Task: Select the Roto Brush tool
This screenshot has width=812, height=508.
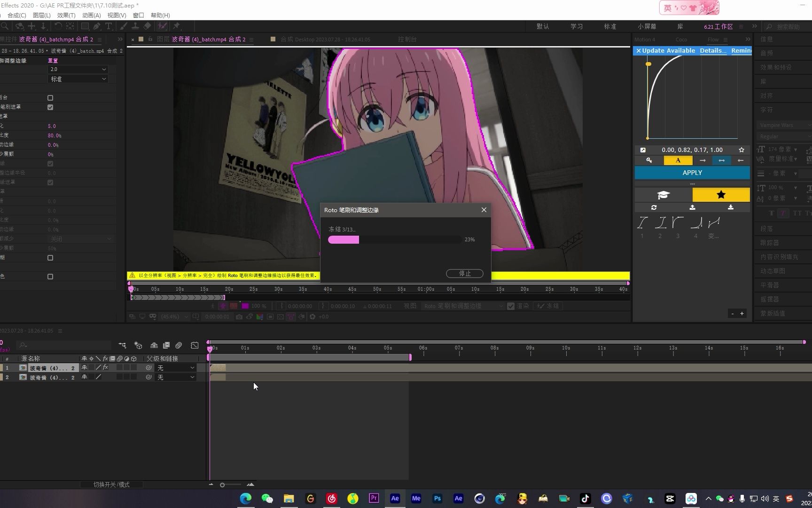Action: coord(162,26)
